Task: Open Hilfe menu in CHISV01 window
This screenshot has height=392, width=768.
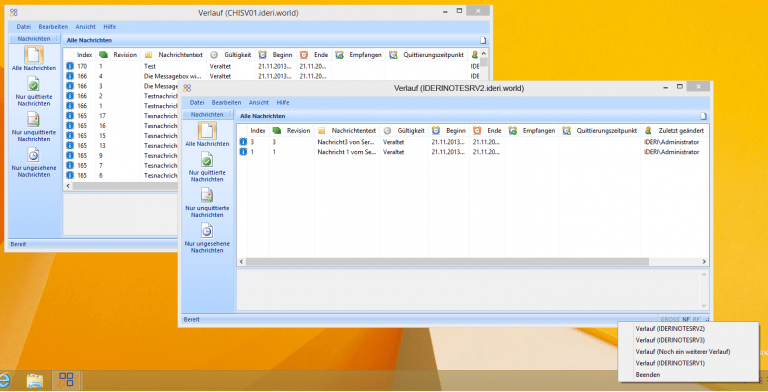Action: tap(109, 26)
